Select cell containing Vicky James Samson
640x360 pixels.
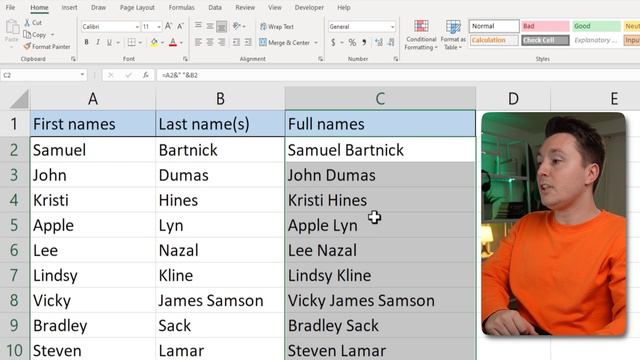380,301
